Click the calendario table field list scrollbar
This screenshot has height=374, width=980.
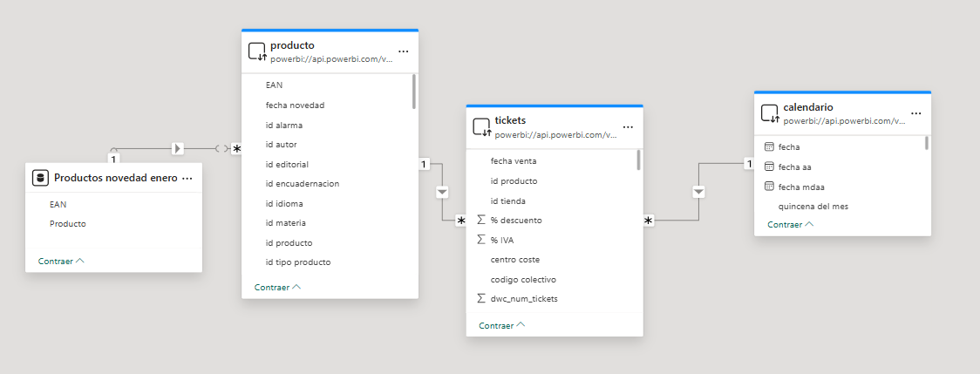pos(926,143)
